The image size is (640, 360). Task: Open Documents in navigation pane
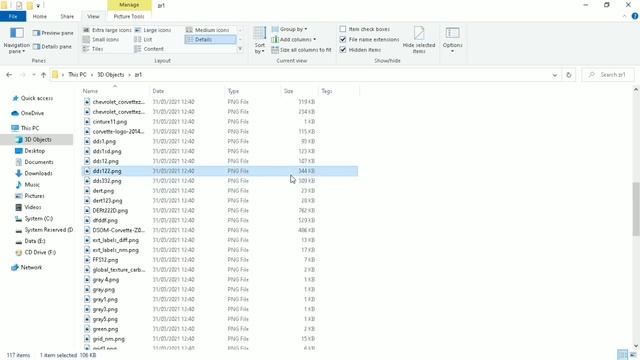coord(35,162)
